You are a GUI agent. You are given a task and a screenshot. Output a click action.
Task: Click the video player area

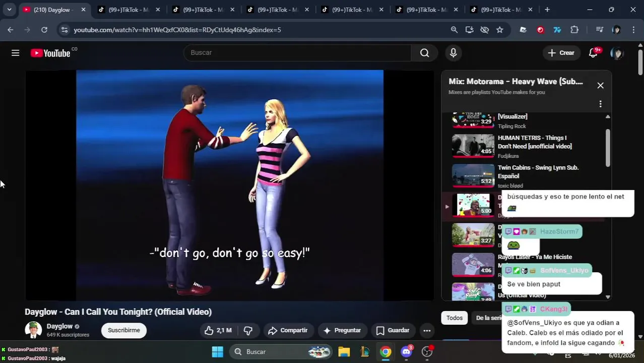(x=230, y=185)
